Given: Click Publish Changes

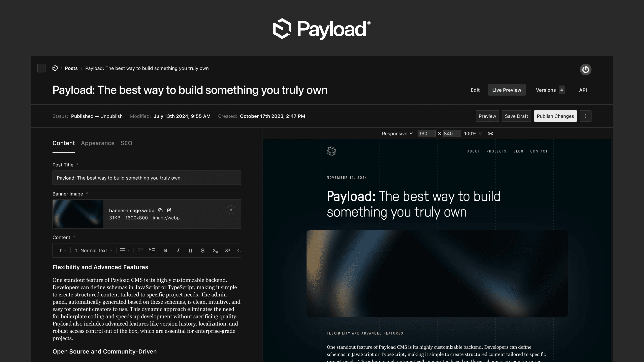Looking at the screenshot, I should click(x=555, y=116).
